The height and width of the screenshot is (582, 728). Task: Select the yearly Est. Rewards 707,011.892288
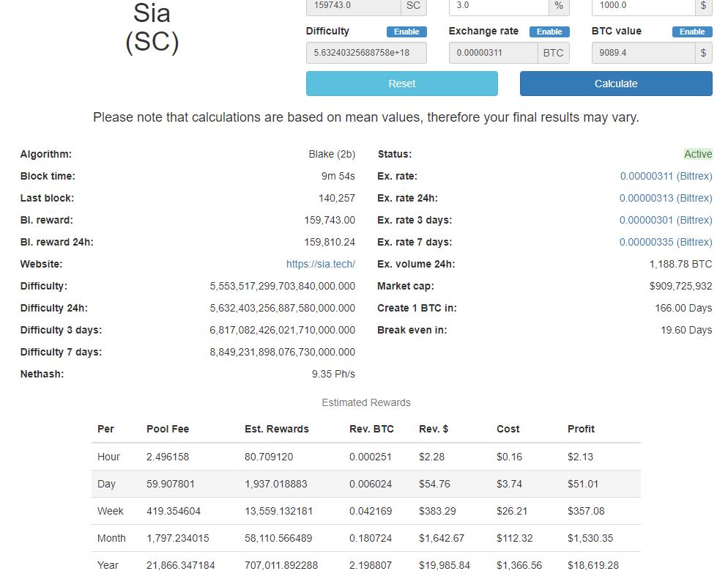click(x=281, y=566)
